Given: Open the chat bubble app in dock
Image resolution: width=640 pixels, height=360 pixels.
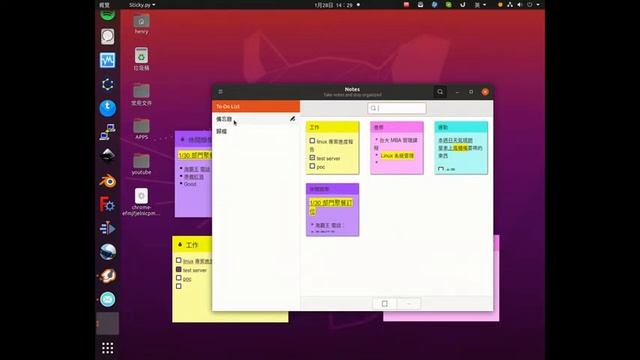Looking at the screenshot, I should [108, 37].
